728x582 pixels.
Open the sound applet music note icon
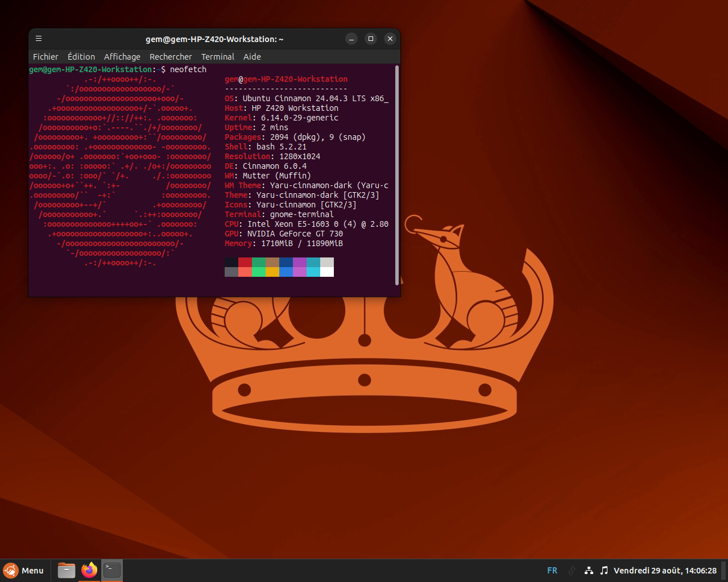[604, 571]
